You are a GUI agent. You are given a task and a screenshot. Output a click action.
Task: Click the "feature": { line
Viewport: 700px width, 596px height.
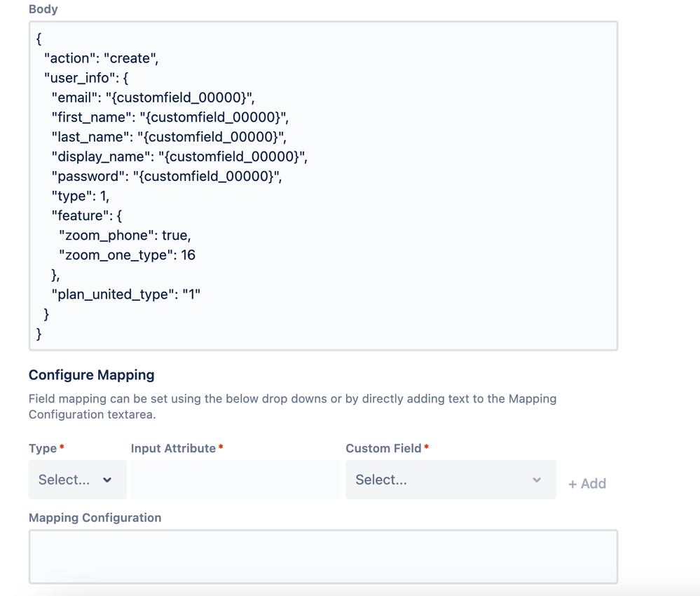pyautogui.click(x=87, y=215)
